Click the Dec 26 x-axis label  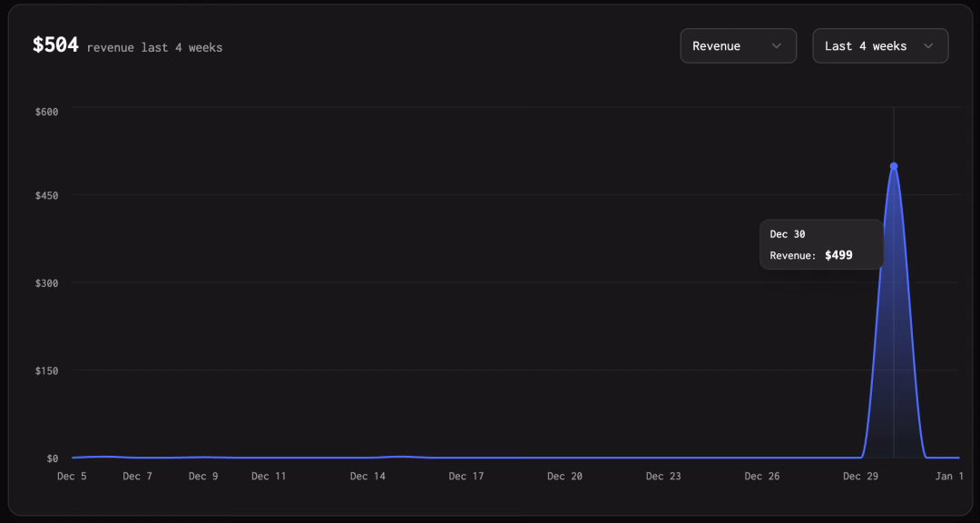762,476
